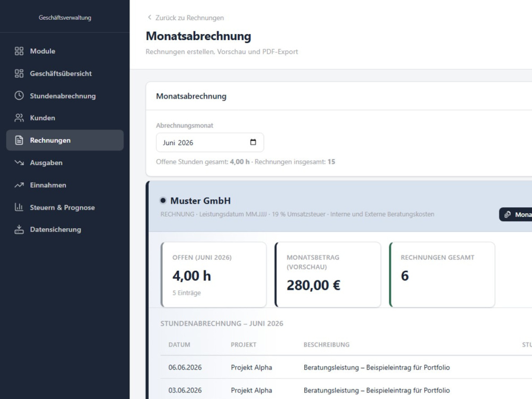Click the Offene Stunden gesamt summary line
532x399 pixels.
pos(245,162)
